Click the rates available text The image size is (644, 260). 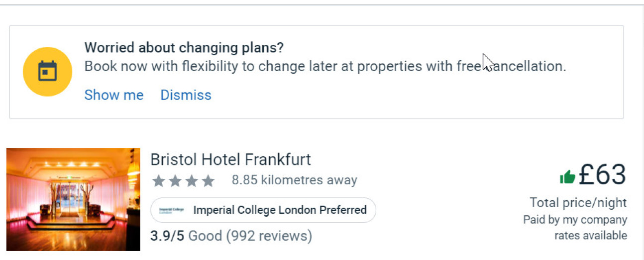(591, 235)
